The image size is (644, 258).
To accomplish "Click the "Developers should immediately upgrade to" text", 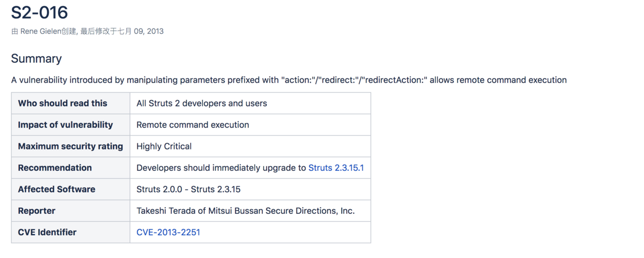I will [x=221, y=168].
